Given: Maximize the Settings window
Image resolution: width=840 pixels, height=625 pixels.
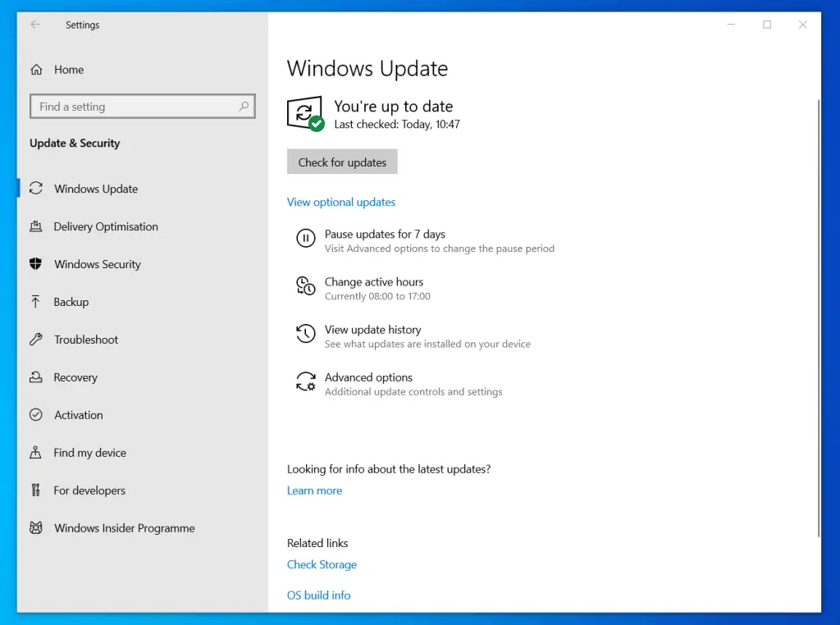Looking at the screenshot, I should tap(767, 25).
